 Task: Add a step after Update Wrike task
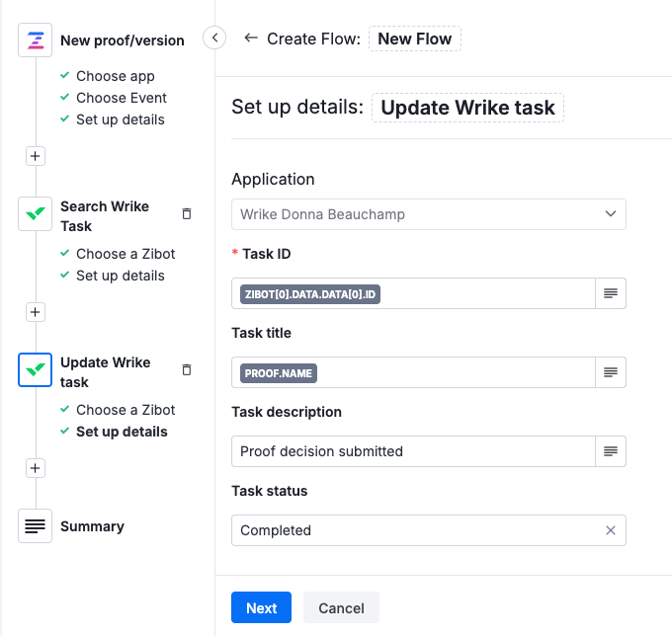tap(36, 468)
